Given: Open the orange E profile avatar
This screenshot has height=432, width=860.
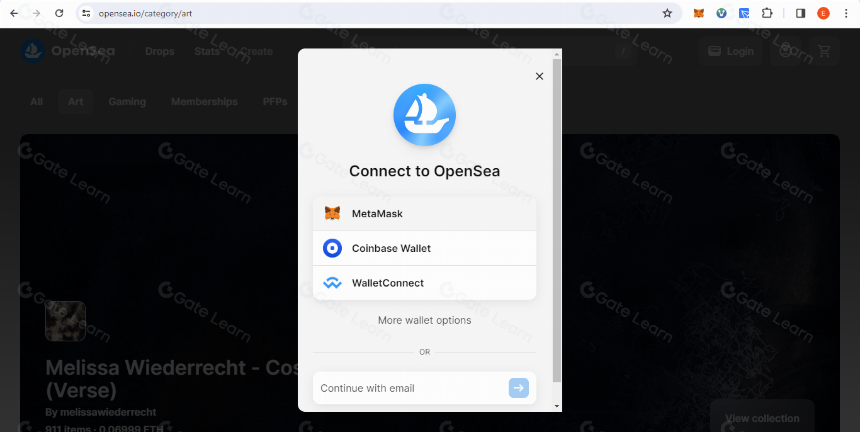Looking at the screenshot, I should click(x=823, y=13).
